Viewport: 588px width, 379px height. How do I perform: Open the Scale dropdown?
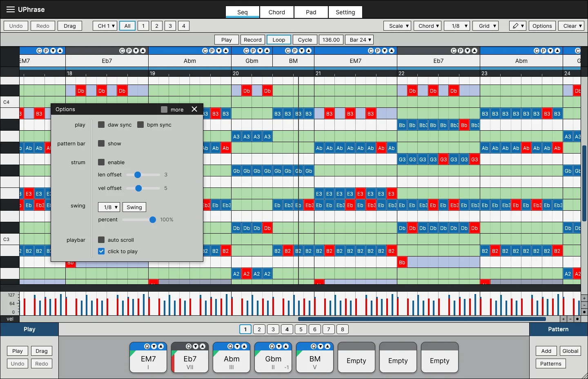click(397, 26)
